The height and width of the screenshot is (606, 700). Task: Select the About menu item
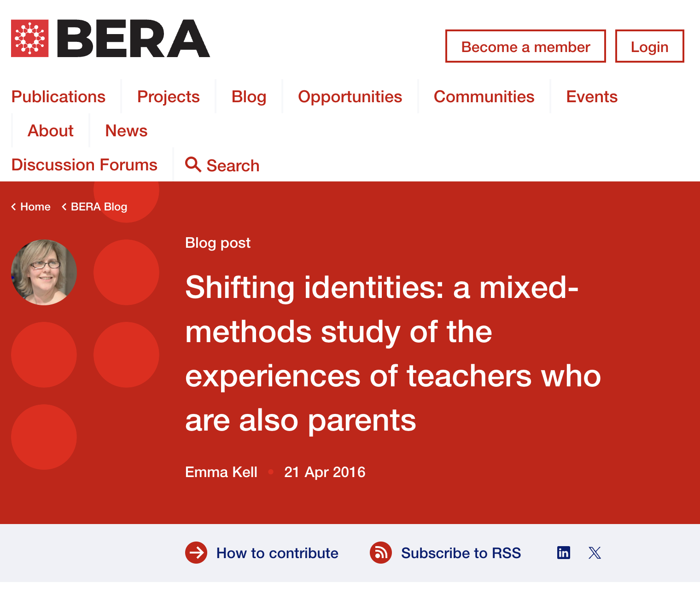point(51,131)
